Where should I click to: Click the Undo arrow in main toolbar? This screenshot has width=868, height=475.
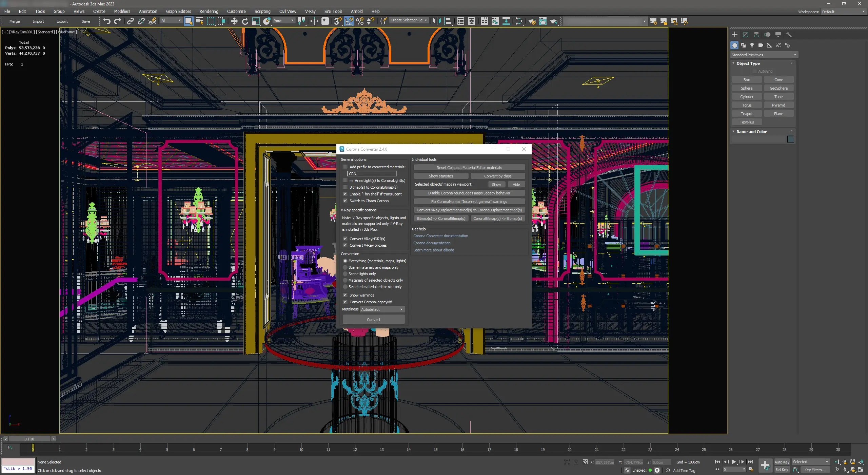click(x=107, y=21)
